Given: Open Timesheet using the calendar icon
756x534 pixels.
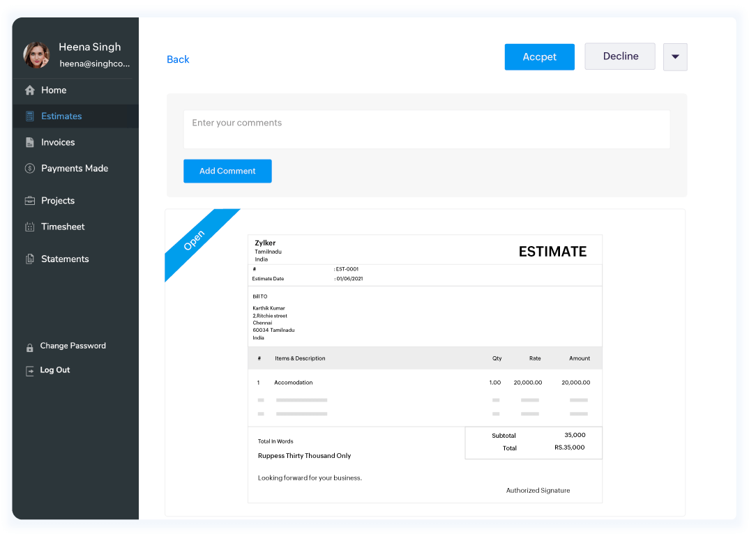Looking at the screenshot, I should (x=30, y=227).
